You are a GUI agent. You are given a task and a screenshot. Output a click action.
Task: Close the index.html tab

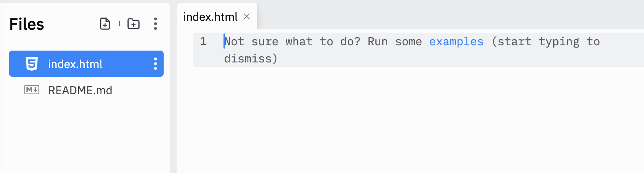tap(247, 16)
